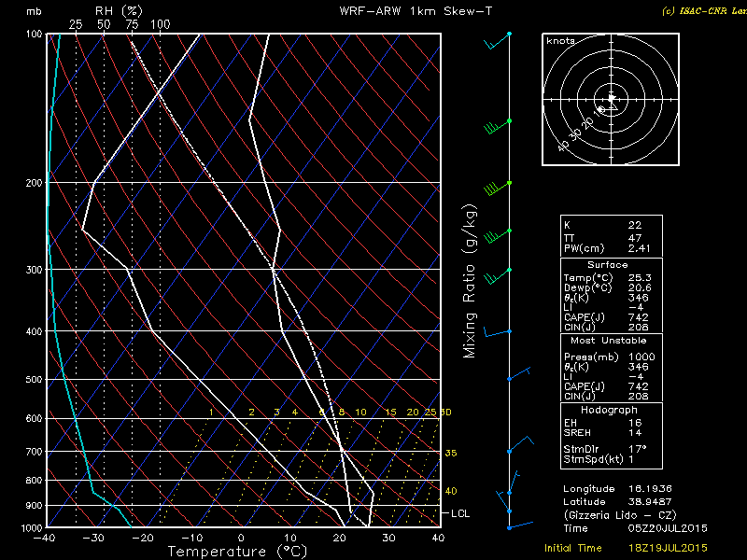Click the 'Surface' section heading

[608, 265]
